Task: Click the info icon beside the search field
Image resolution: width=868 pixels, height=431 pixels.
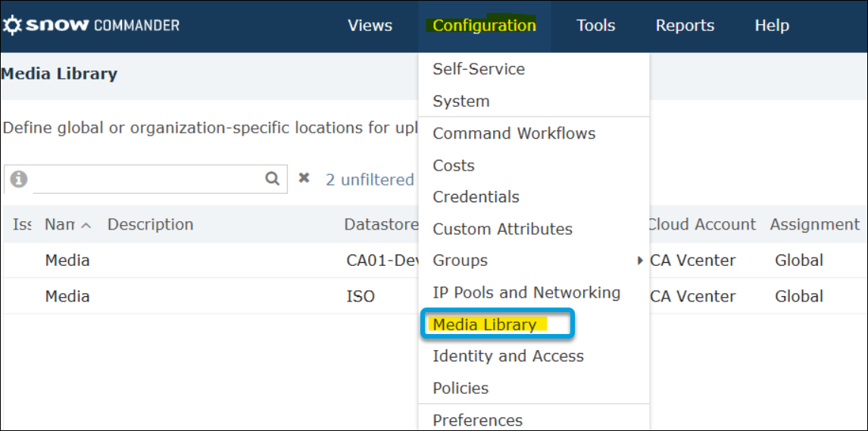Action: tap(19, 179)
